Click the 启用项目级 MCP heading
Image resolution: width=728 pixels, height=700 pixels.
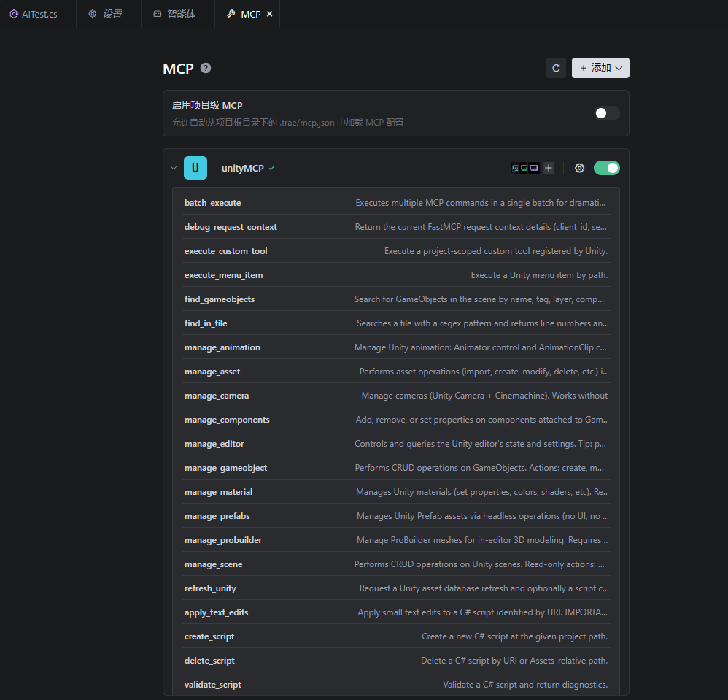tap(207, 105)
